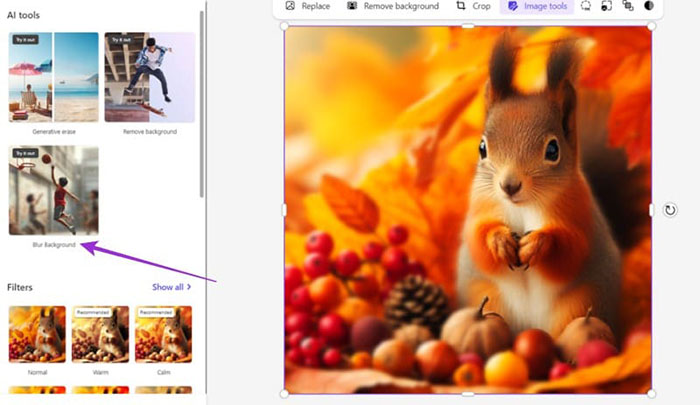
Task: Select the Crop tool
Action: (461, 6)
